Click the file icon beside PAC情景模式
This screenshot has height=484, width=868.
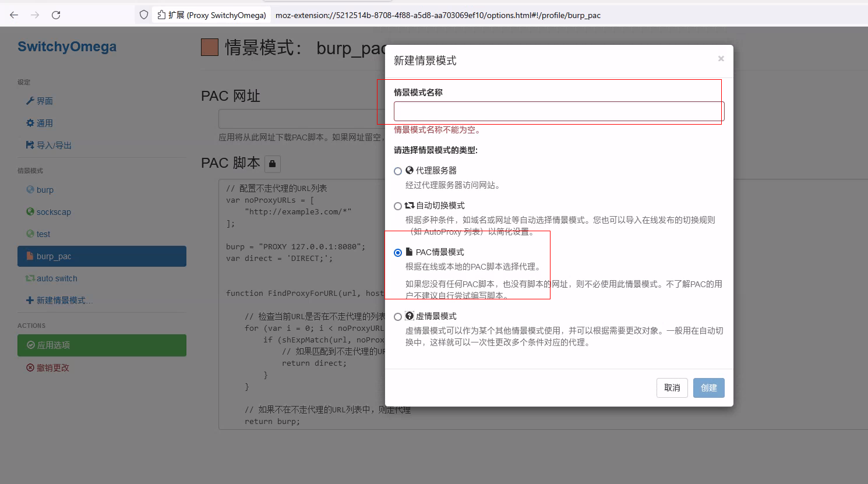point(410,252)
